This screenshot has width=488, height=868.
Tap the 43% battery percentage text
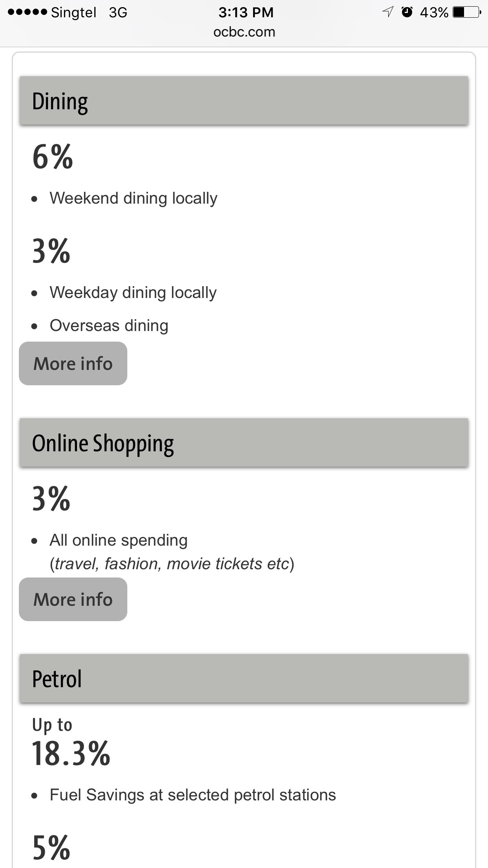pyautogui.click(x=434, y=13)
